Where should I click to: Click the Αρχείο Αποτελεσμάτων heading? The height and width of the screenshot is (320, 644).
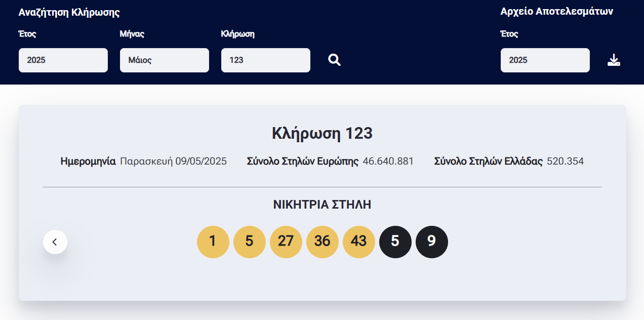(x=557, y=12)
